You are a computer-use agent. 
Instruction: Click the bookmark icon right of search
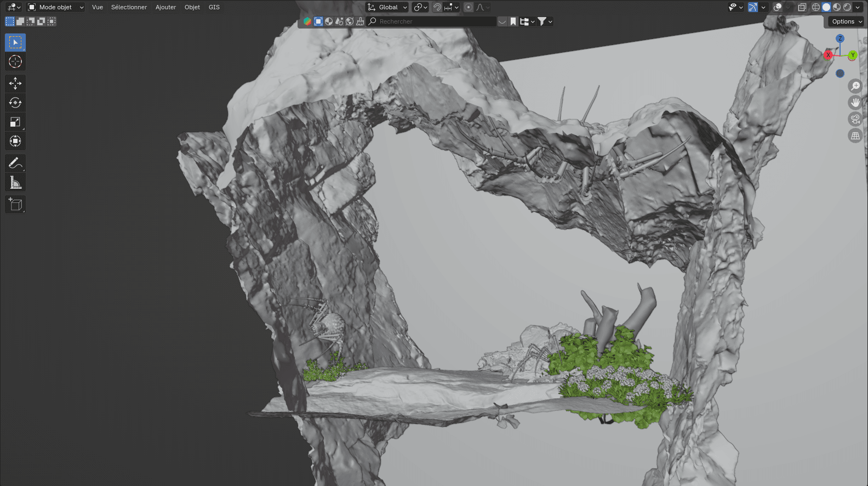(x=513, y=21)
